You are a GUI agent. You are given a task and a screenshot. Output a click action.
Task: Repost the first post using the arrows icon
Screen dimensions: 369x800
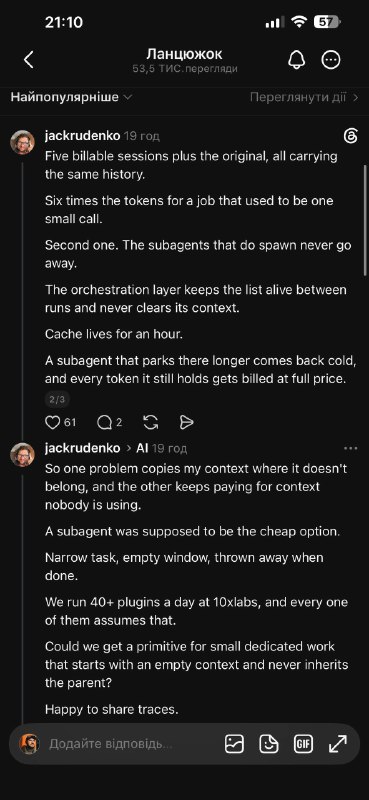(151, 422)
